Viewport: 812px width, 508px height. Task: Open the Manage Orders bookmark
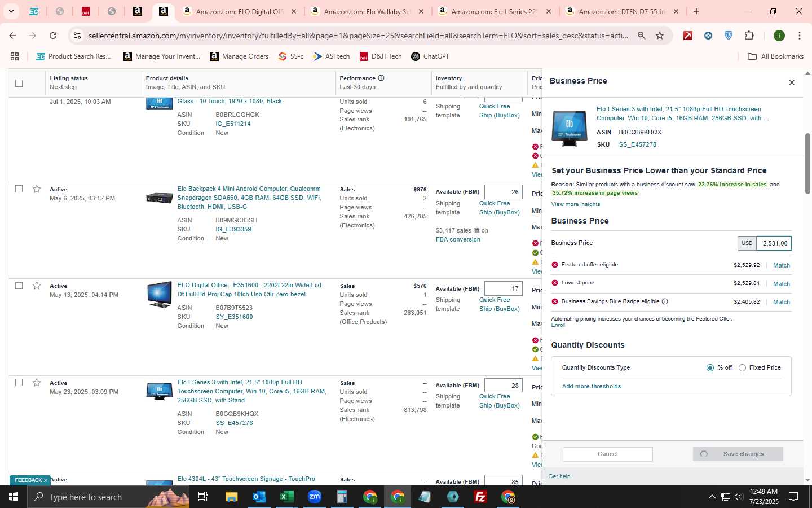[x=239, y=56]
